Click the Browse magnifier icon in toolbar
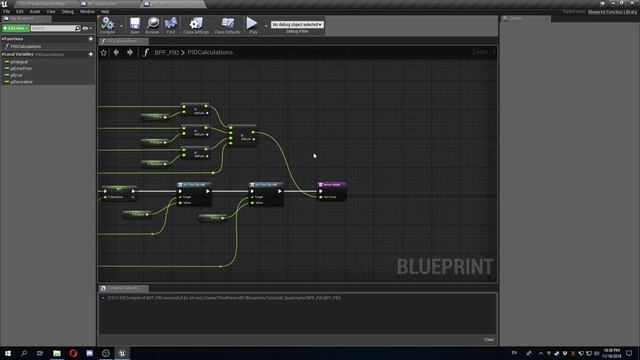Image resolution: width=640 pixels, height=360 pixels. (x=153, y=24)
